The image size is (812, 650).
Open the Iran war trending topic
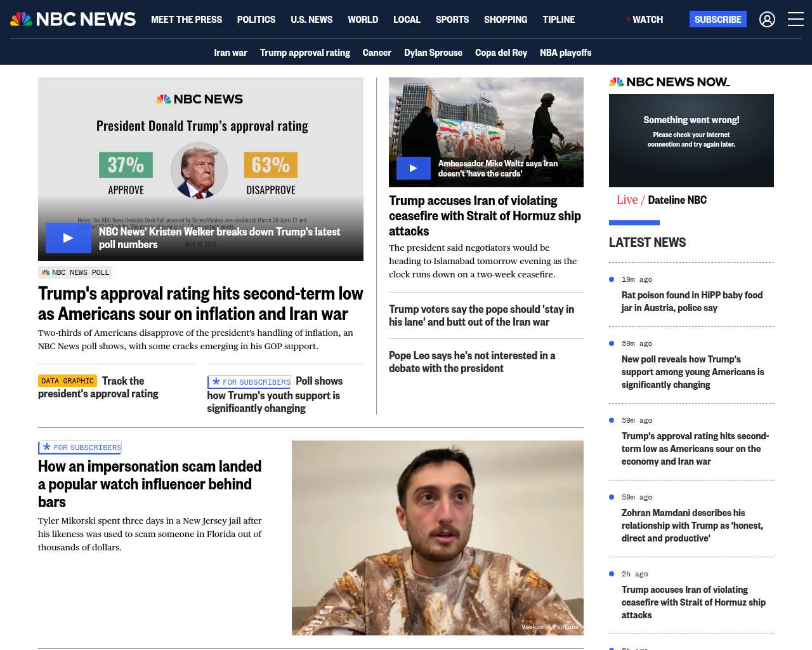coord(230,53)
